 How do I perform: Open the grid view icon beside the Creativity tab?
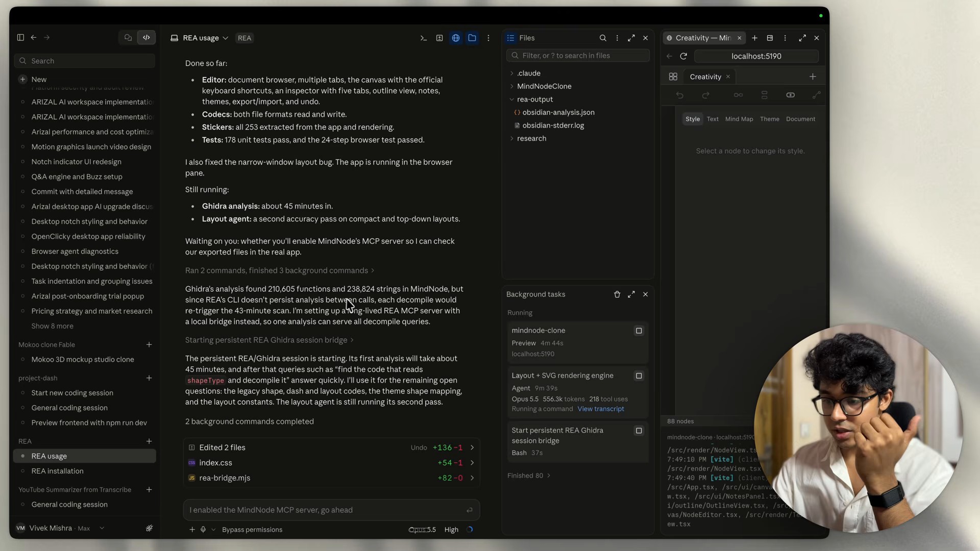673,77
